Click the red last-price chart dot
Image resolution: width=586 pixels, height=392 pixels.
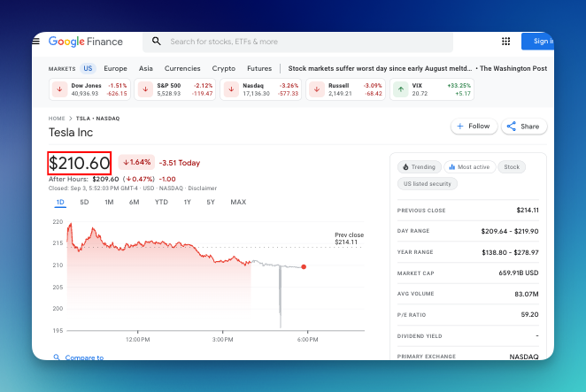coord(304,267)
